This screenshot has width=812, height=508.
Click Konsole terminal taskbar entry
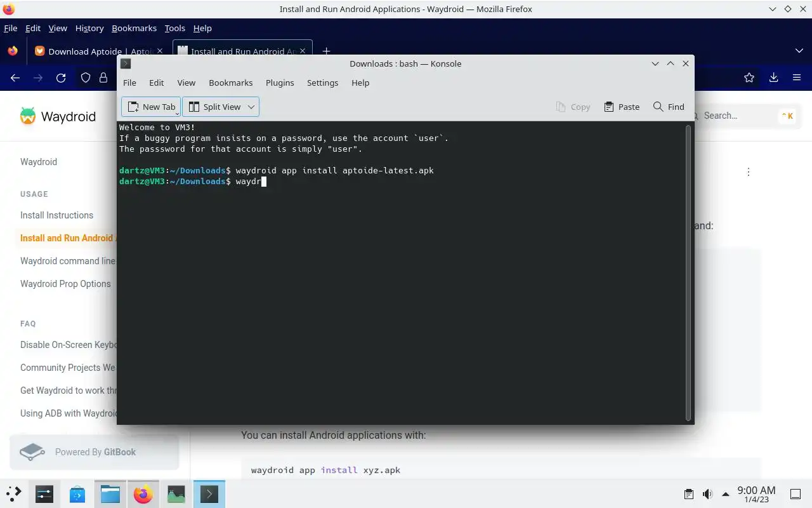(x=209, y=494)
